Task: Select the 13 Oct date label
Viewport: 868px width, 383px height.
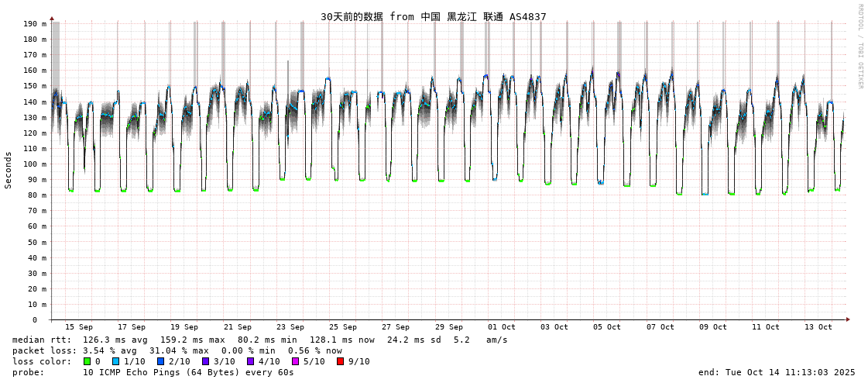Action: click(818, 327)
